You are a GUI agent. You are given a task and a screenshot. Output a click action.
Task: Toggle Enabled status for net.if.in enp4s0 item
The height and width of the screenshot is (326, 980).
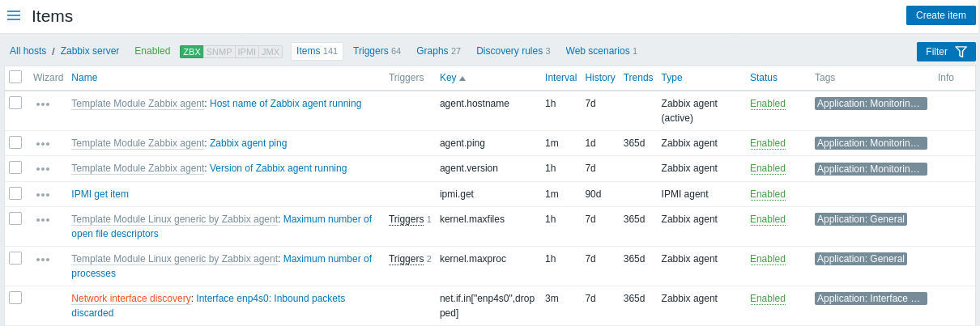click(x=768, y=298)
